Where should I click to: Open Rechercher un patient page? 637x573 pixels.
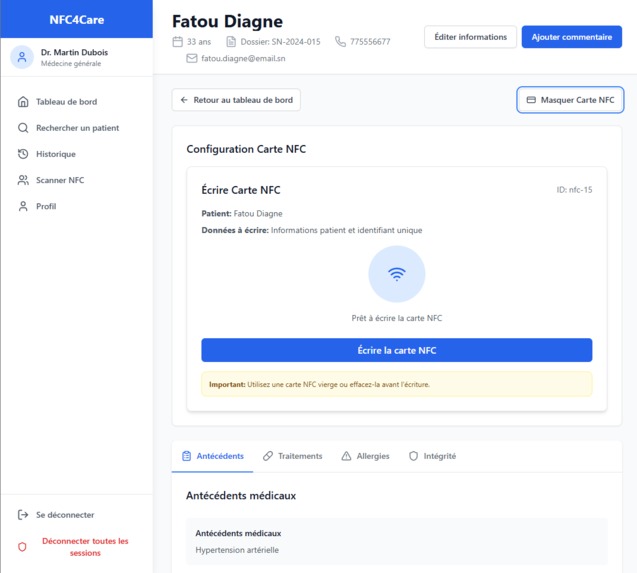point(76,128)
